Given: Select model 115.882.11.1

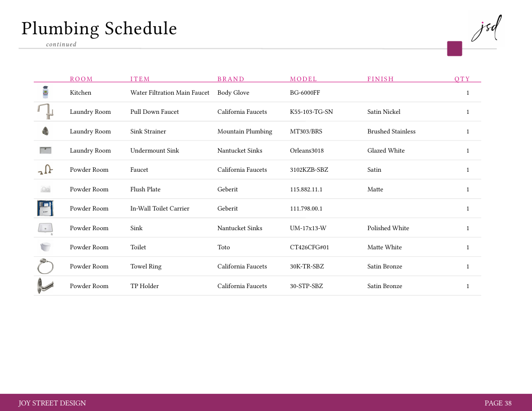Looking at the screenshot, I should 306,189.
